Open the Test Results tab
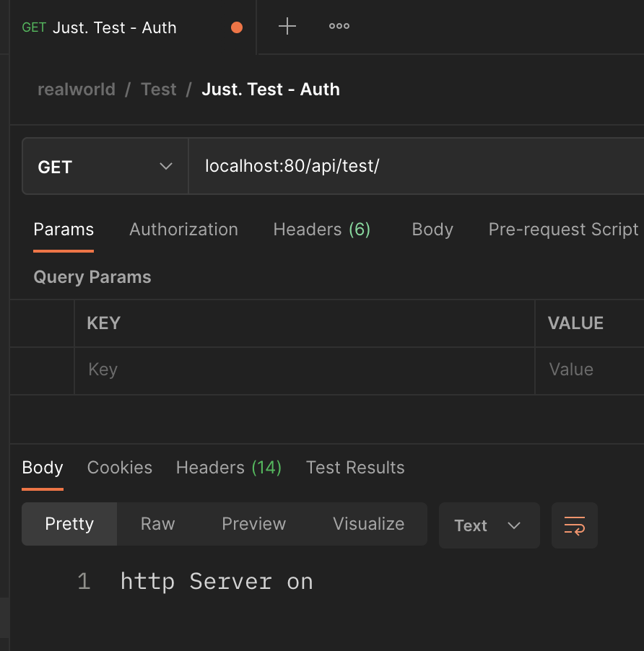Image resolution: width=644 pixels, height=651 pixels. pos(355,468)
